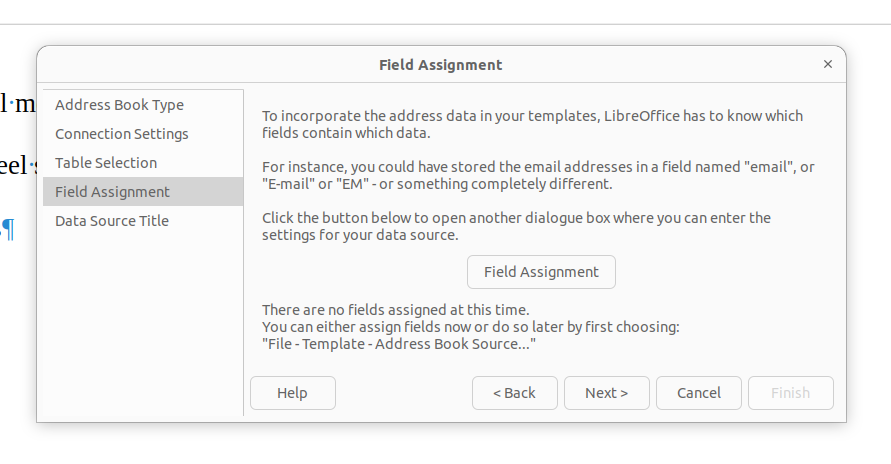Open Help for this wizard
The width and height of the screenshot is (891, 464).
pyautogui.click(x=292, y=393)
